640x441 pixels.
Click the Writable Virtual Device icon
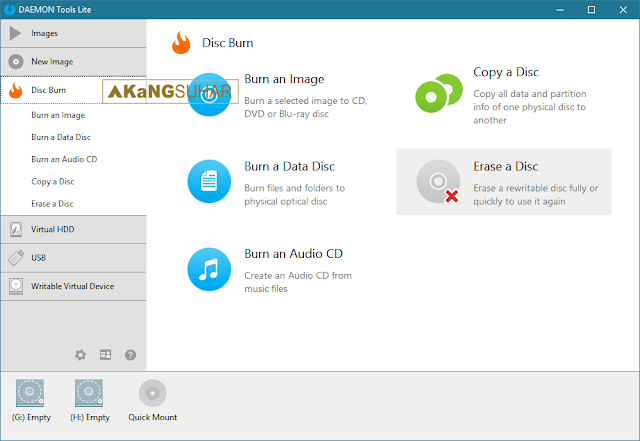pos(16,286)
